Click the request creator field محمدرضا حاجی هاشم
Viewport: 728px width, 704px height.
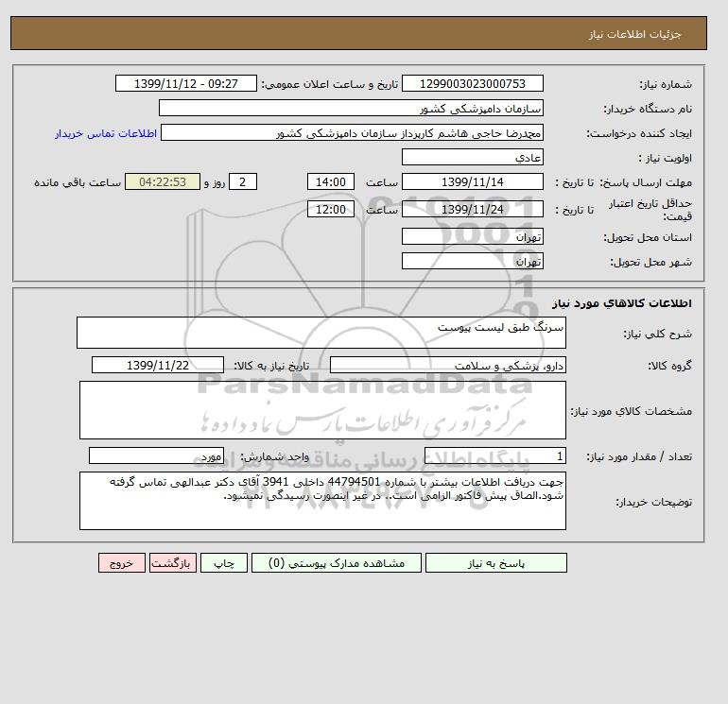pos(352,132)
